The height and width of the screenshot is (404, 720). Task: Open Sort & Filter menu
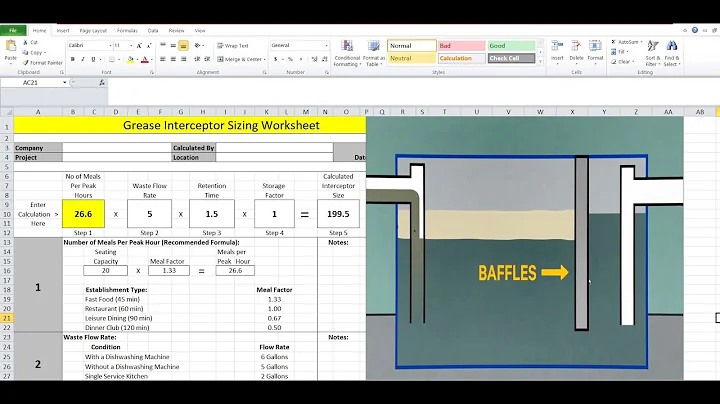652,53
